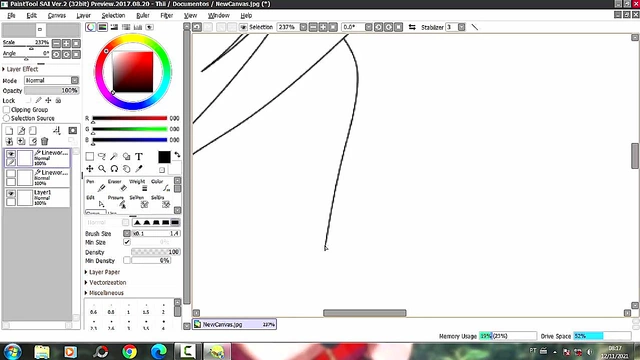
Task: Undo with the toolbar arrow button
Action: coord(197,27)
